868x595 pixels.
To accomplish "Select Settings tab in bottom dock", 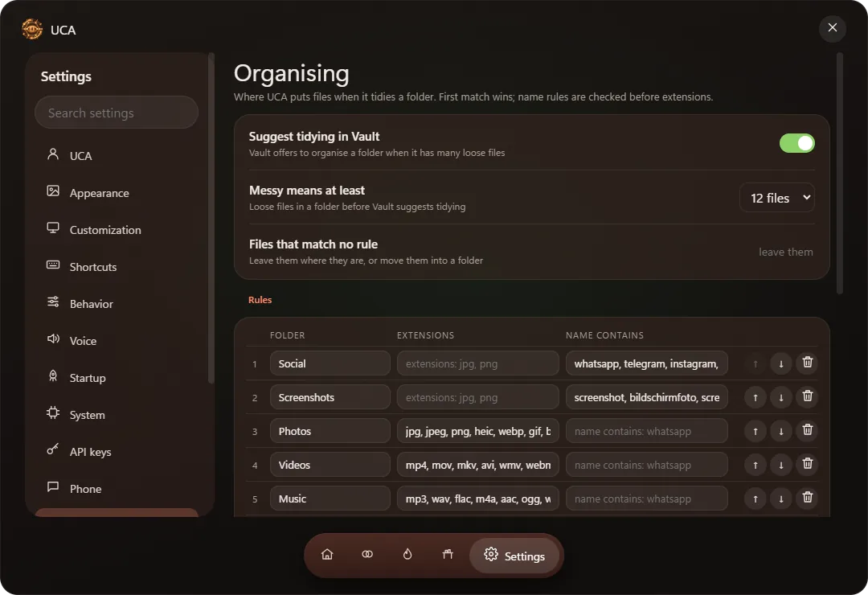I will 514,556.
